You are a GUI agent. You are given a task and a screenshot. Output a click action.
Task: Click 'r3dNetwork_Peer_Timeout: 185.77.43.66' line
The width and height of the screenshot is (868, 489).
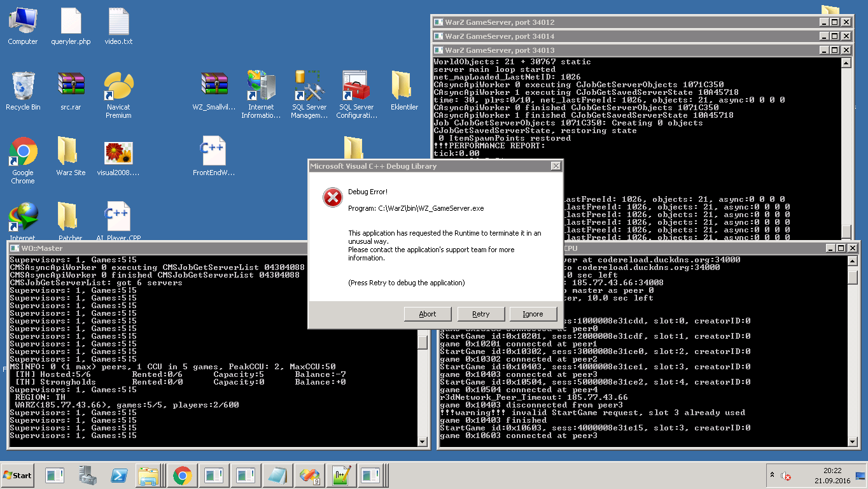pos(534,397)
